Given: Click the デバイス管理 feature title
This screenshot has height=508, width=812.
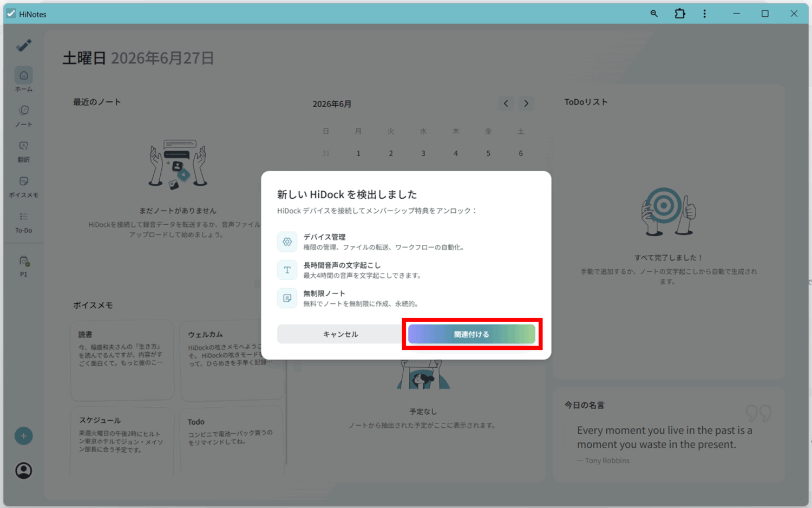Looking at the screenshot, I should click(x=324, y=237).
